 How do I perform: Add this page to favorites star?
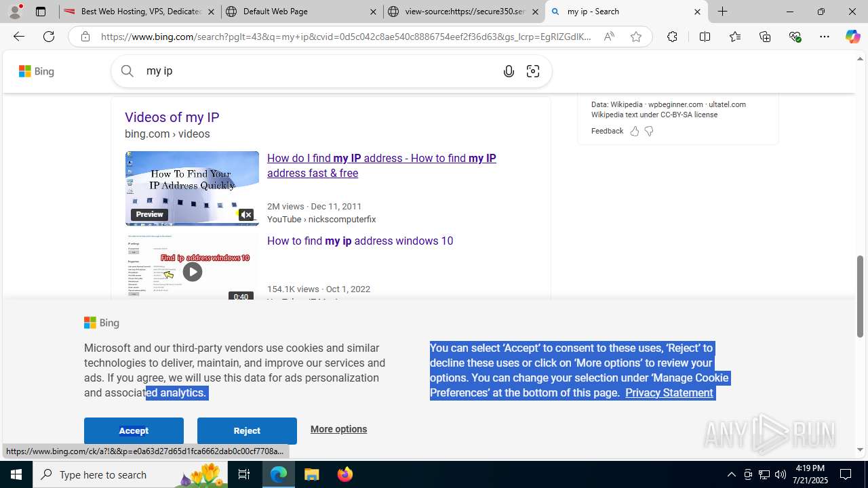636,37
